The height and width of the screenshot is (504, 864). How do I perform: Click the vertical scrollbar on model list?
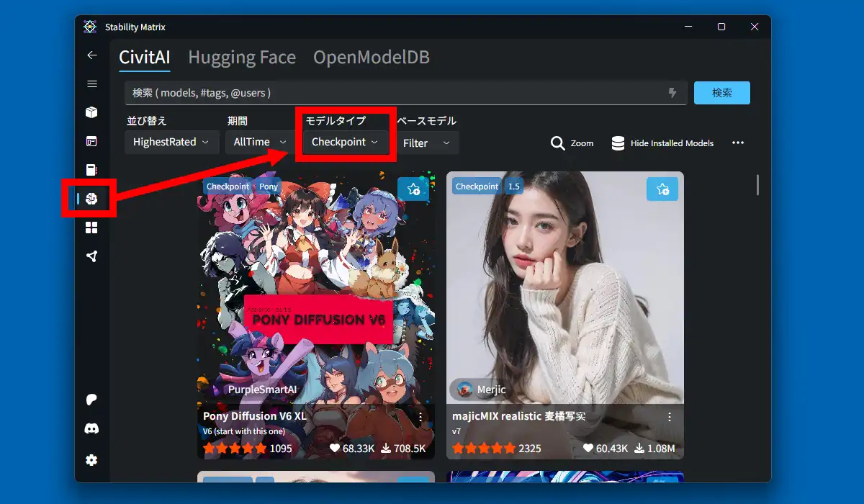click(x=757, y=185)
